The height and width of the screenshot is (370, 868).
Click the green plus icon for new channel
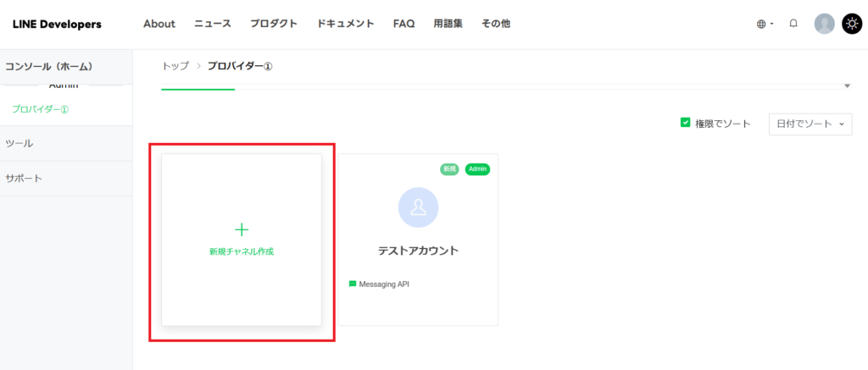pyautogui.click(x=242, y=229)
